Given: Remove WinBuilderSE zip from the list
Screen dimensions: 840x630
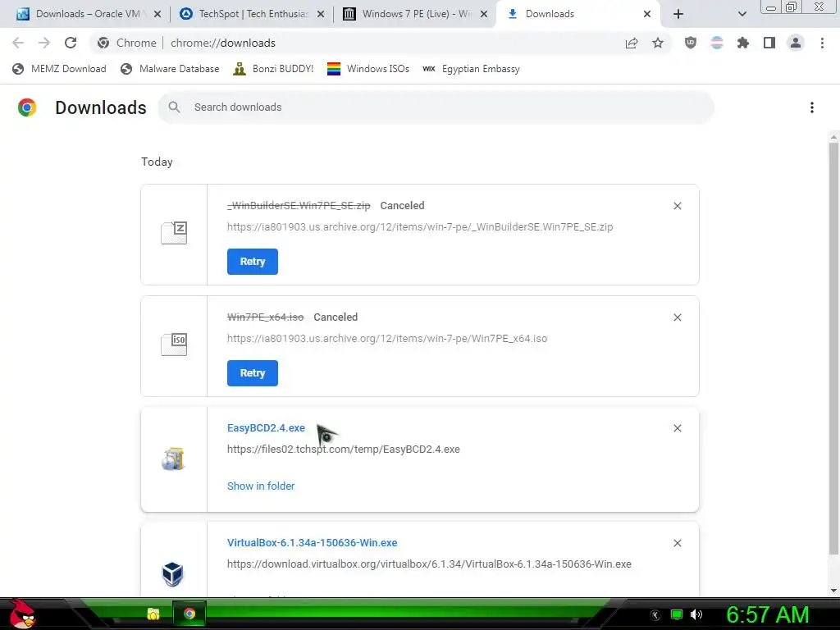Looking at the screenshot, I should [x=677, y=206].
